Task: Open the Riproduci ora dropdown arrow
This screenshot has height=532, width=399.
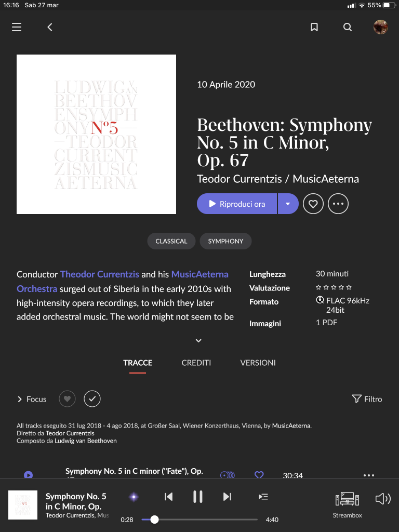Action: 288,204
